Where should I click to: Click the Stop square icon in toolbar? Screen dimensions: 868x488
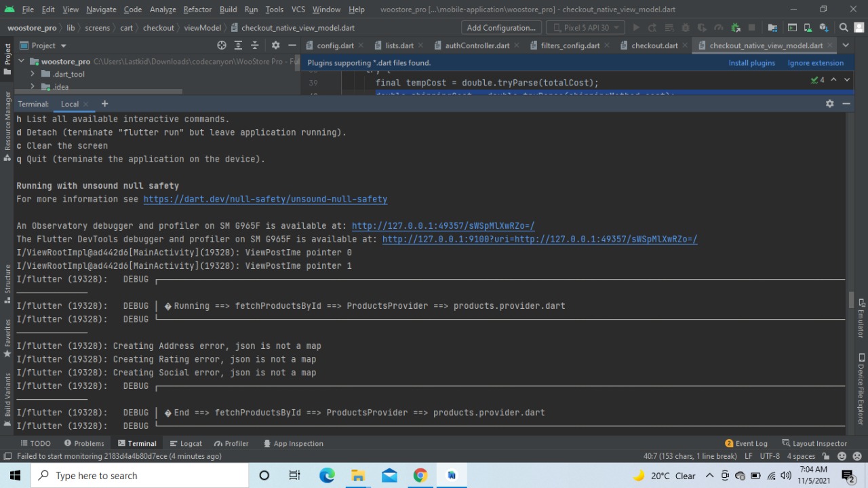pos(751,28)
